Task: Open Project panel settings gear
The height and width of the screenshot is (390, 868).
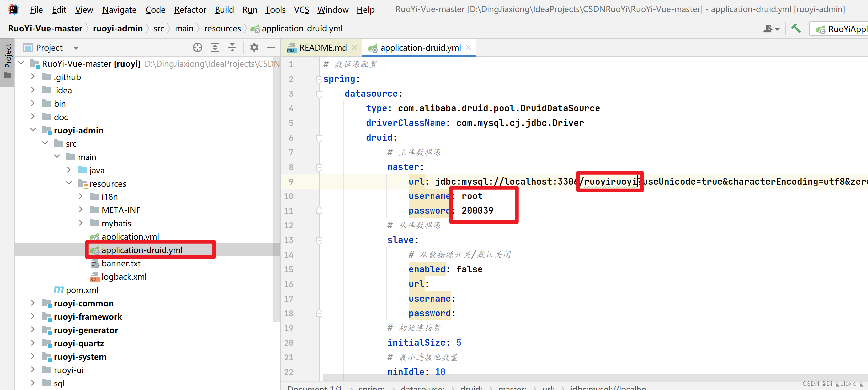Action: pos(254,48)
